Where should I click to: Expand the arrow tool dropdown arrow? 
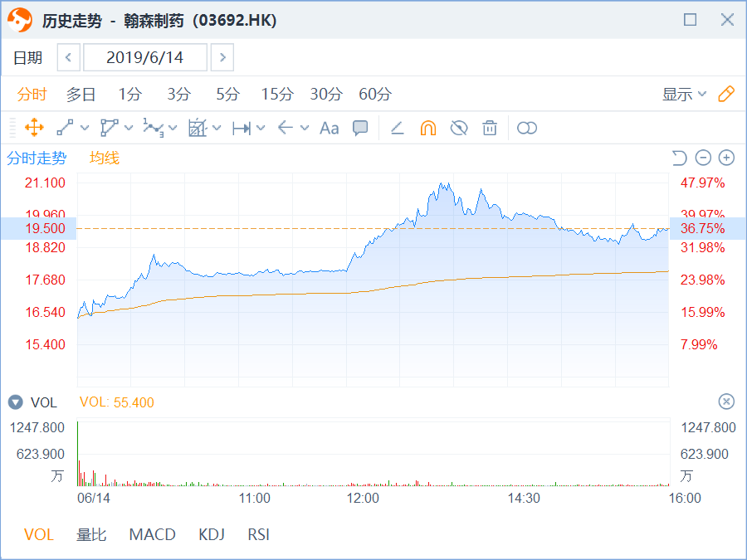click(305, 128)
